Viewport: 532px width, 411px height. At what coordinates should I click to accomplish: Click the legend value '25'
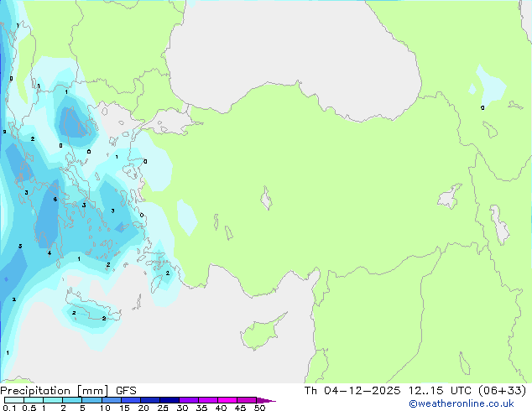coord(163,408)
